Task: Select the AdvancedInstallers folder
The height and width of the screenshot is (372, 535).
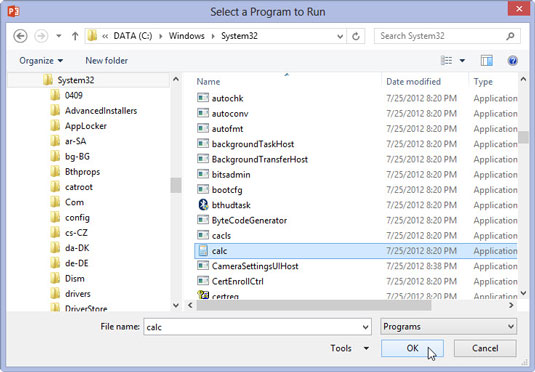Action: click(101, 111)
